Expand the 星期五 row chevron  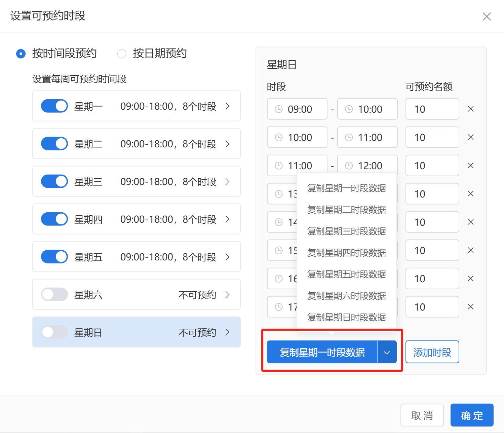pos(228,257)
